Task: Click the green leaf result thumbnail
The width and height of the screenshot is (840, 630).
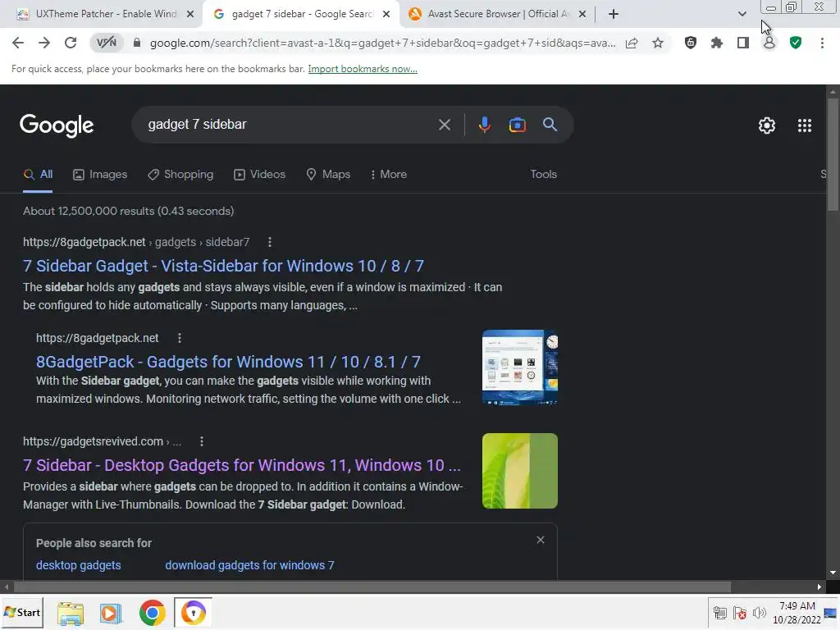Action: click(x=520, y=471)
